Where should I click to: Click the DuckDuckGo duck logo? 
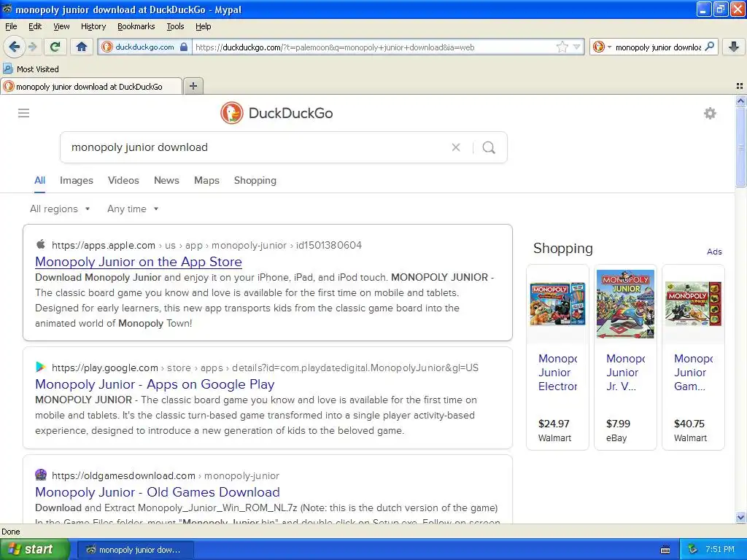point(232,113)
